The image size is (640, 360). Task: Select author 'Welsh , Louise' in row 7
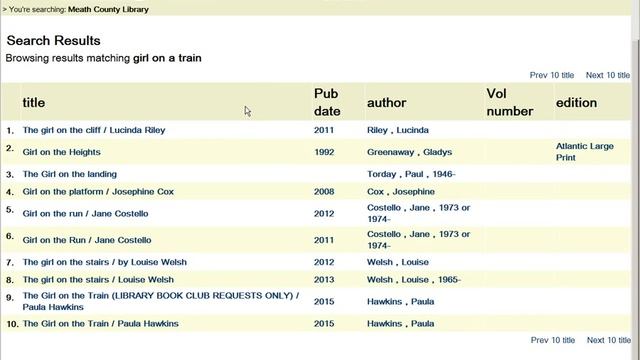[398, 262]
